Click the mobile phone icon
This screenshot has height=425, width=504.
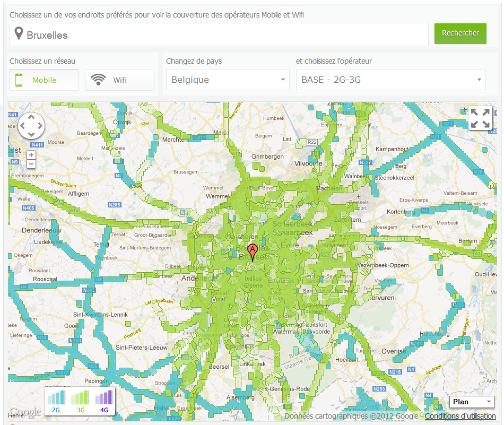[19, 80]
